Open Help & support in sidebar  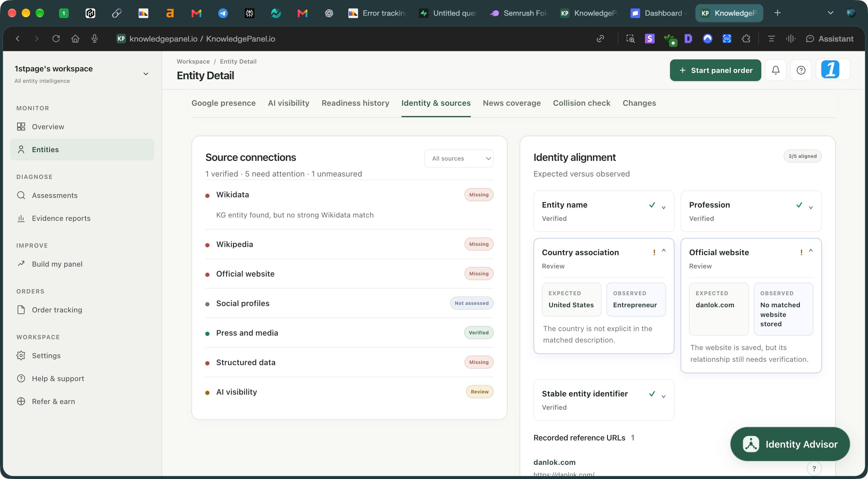coord(82,379)
